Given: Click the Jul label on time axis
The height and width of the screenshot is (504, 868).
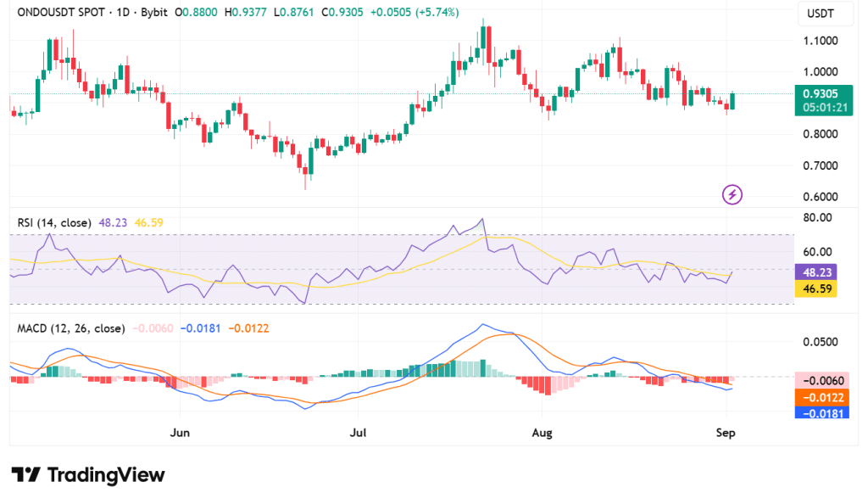Looking at the screenshot, I should 358,433.
